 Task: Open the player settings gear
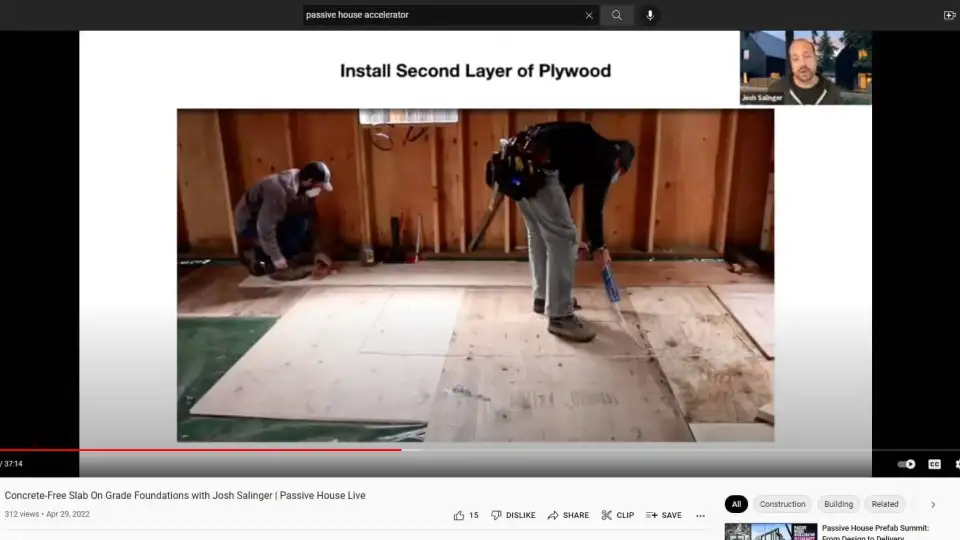pos(957,464)
